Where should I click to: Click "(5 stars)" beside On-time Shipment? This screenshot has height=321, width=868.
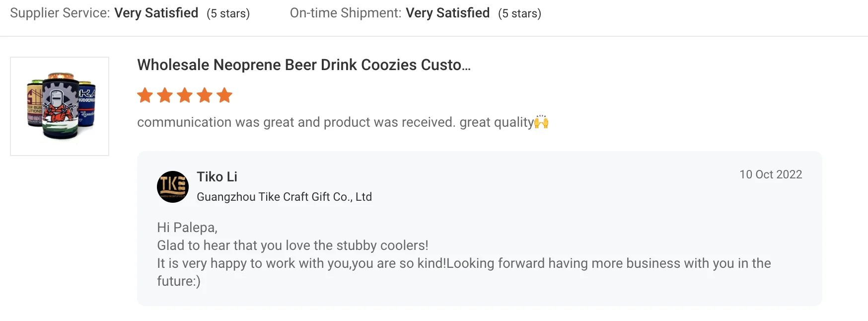click(x=519, y=13)
